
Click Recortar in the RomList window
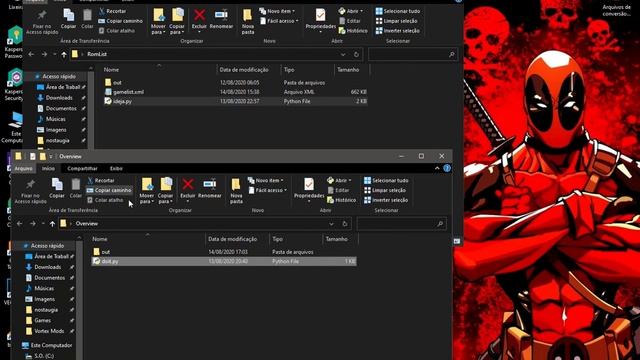pos(112,11)
